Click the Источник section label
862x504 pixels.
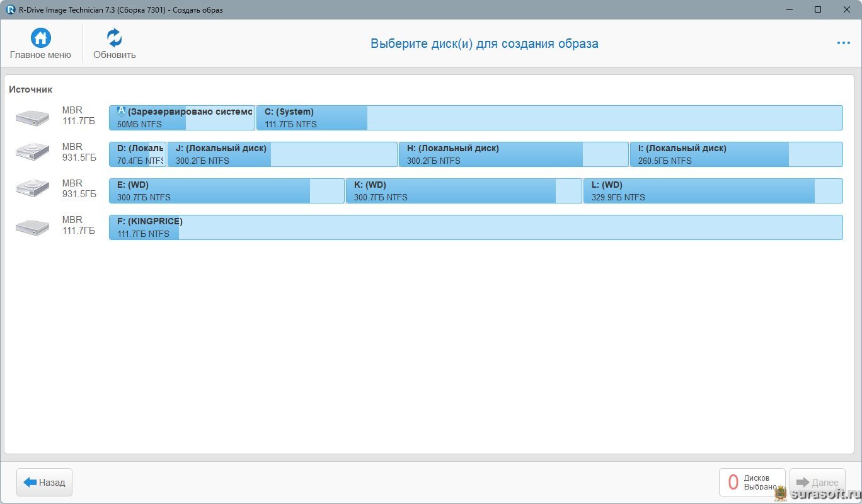(31, 89)
